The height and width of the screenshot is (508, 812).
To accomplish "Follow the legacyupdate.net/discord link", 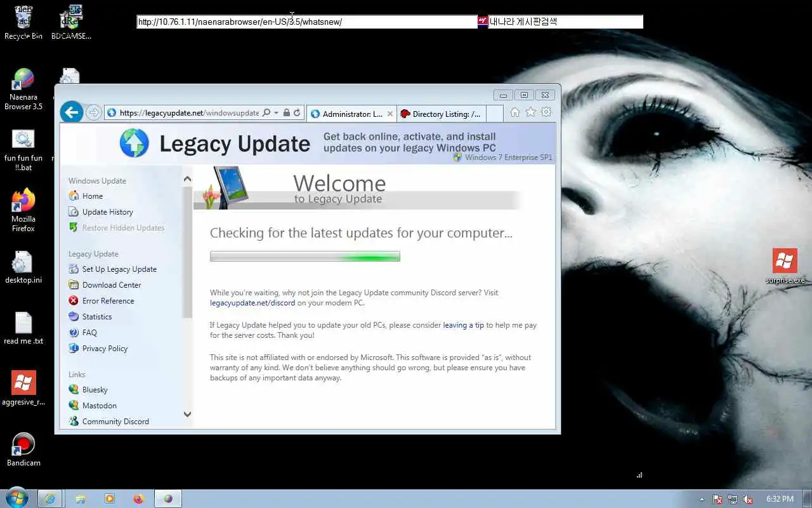I will point(252,303).
